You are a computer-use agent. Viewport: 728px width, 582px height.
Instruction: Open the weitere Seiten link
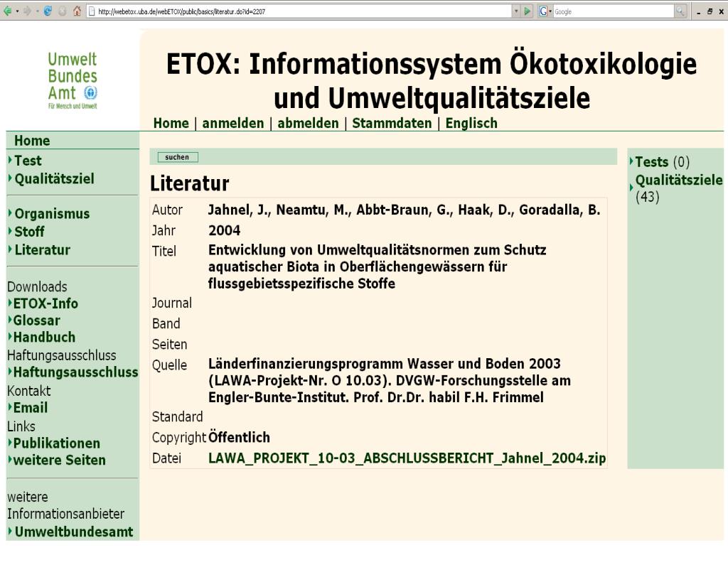click(x=60, y=460)
